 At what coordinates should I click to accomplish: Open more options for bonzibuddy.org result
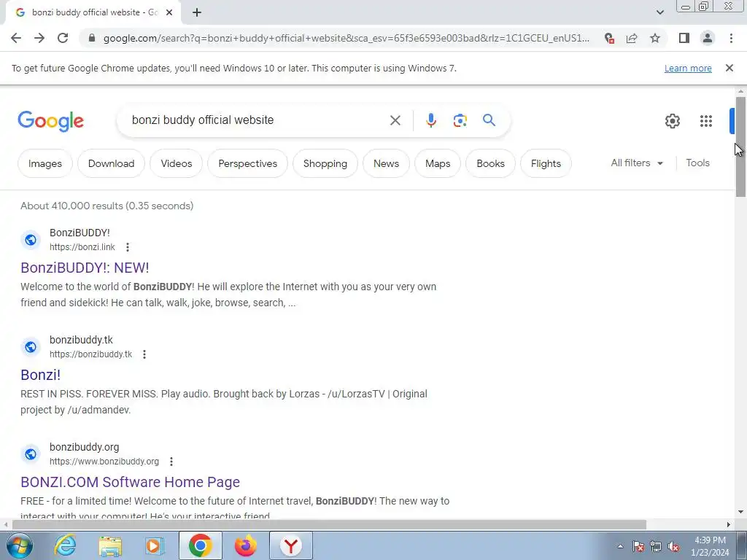pos(171,462)
